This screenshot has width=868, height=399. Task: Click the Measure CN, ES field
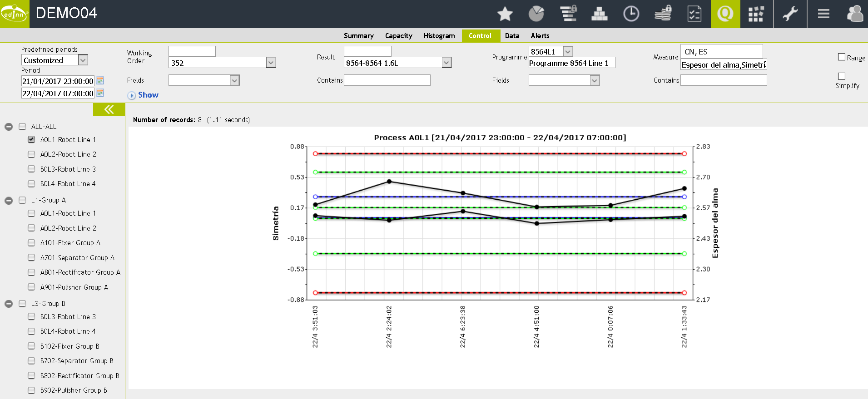point(721,51)
